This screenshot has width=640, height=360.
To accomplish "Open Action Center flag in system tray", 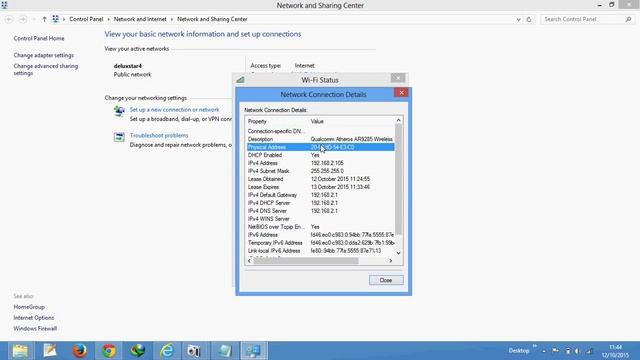I will click(556, 351).
